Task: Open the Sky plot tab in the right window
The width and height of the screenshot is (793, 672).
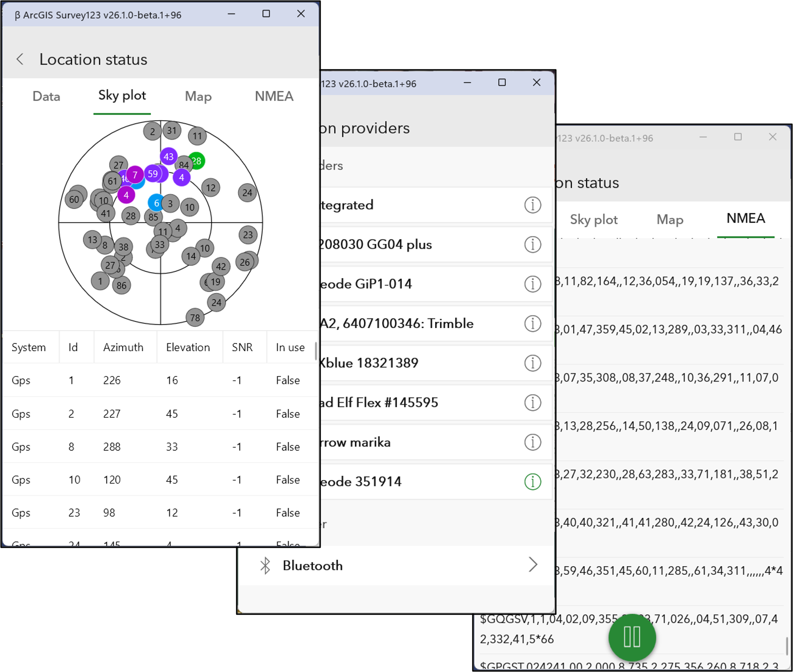Action: [x=593, y=220]
